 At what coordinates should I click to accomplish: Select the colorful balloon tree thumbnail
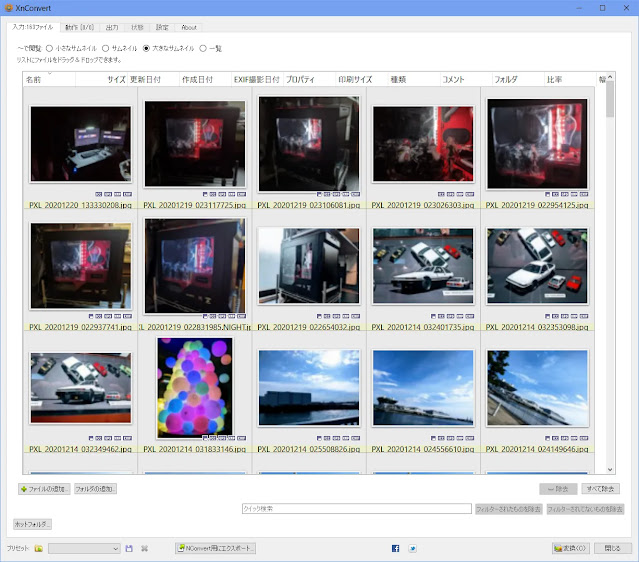point(195,388)
